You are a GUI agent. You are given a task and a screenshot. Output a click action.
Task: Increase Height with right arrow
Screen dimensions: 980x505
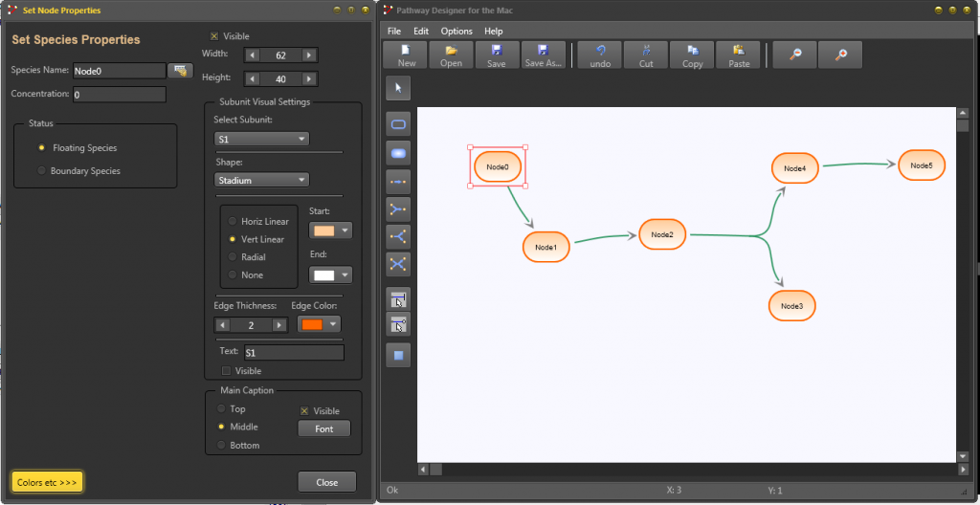point(309,79)
